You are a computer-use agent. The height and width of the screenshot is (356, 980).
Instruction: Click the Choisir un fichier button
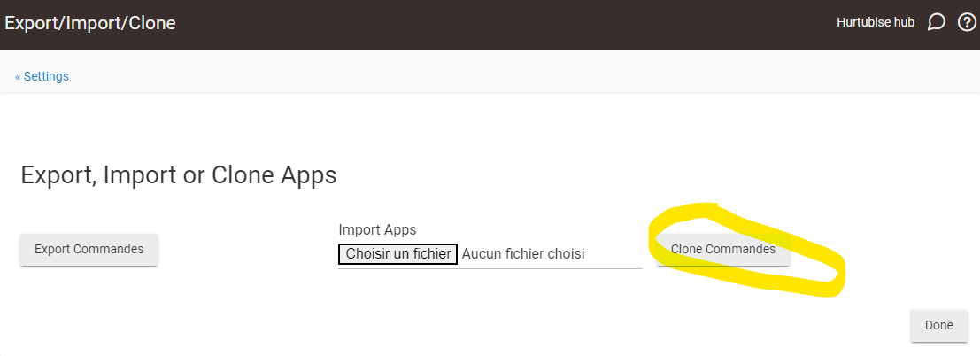397,254
